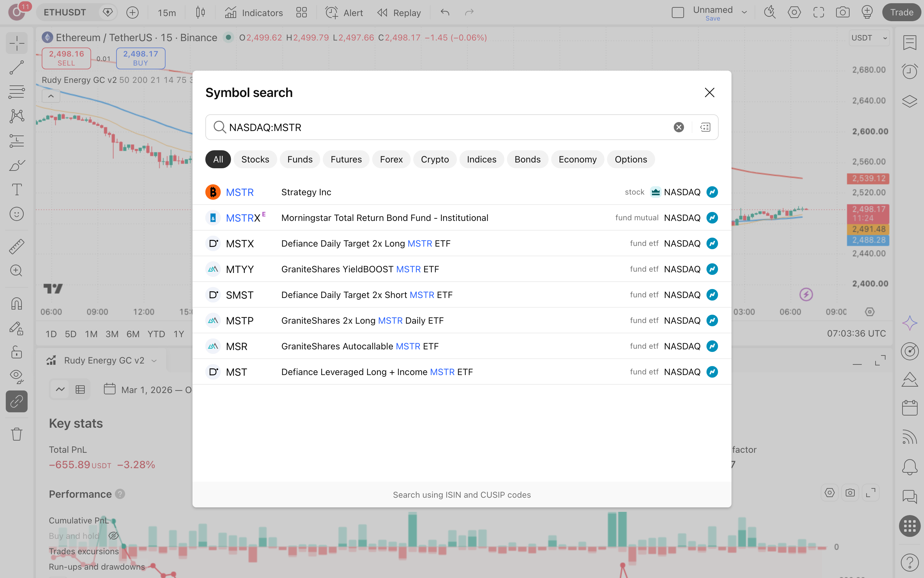Toggle hide all drawings eye icon
Viewport: 924px width, 578px height.
[x=16, y=377]
